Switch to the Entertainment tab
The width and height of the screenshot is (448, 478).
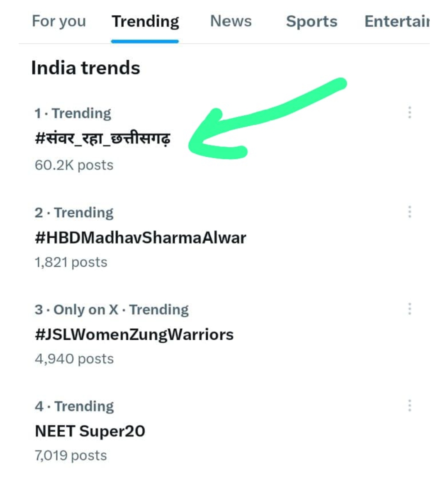coord(397,21)
